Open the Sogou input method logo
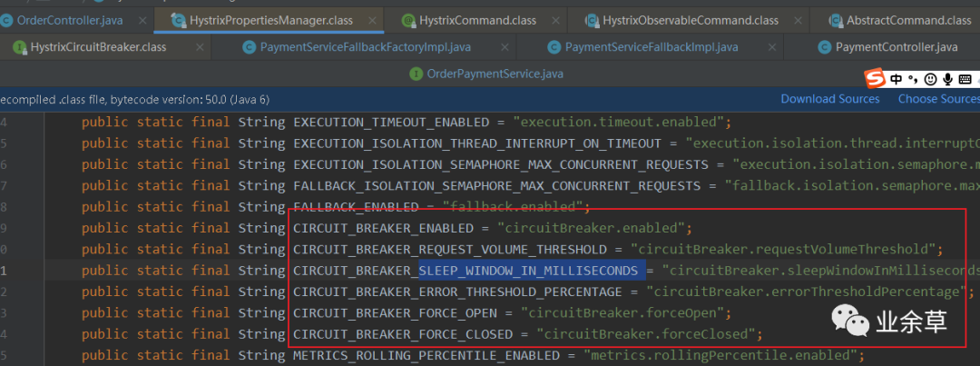 point(875,79)
